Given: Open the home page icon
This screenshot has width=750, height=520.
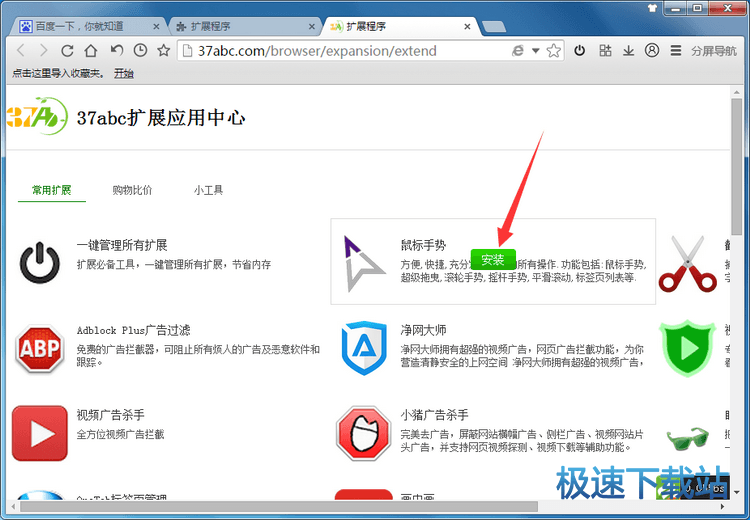Looking at the screenshot, I should (90, 50).
